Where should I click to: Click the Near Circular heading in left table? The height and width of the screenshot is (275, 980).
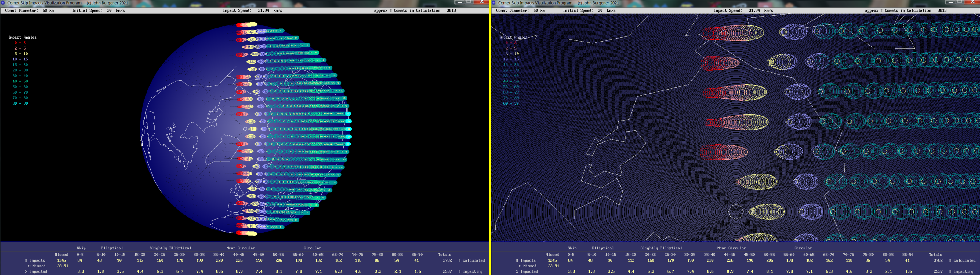241,248
